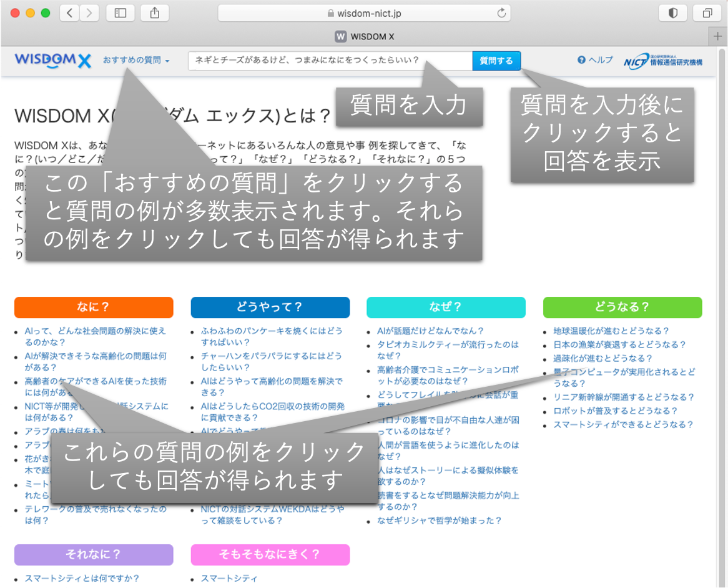728x588 pixels.
Task: Open question チャーハンをパラパラにするにはどうしたらいい？
Action: 272,362
